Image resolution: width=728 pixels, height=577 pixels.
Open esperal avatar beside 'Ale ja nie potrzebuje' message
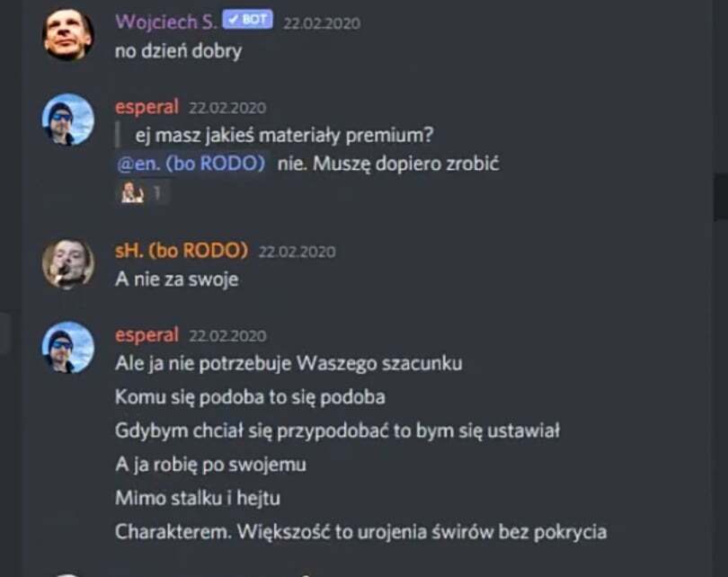[67, 347]
